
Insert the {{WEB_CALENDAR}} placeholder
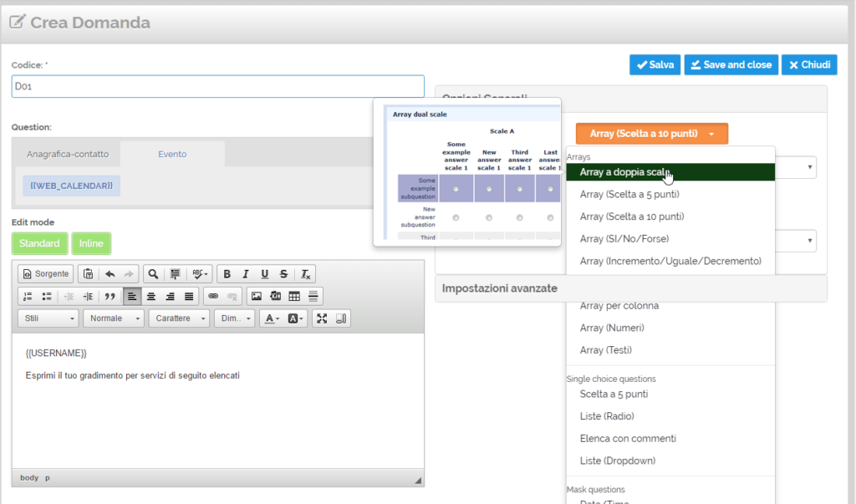click(72, 186)
